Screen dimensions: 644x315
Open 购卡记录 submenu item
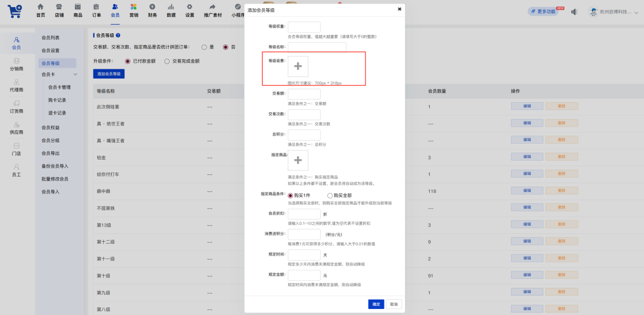57,100
